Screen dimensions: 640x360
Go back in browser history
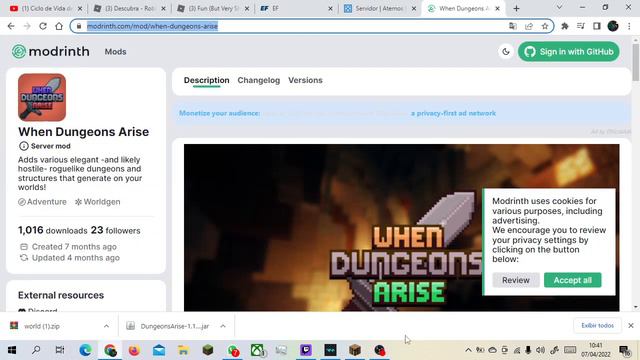[11, 26]
